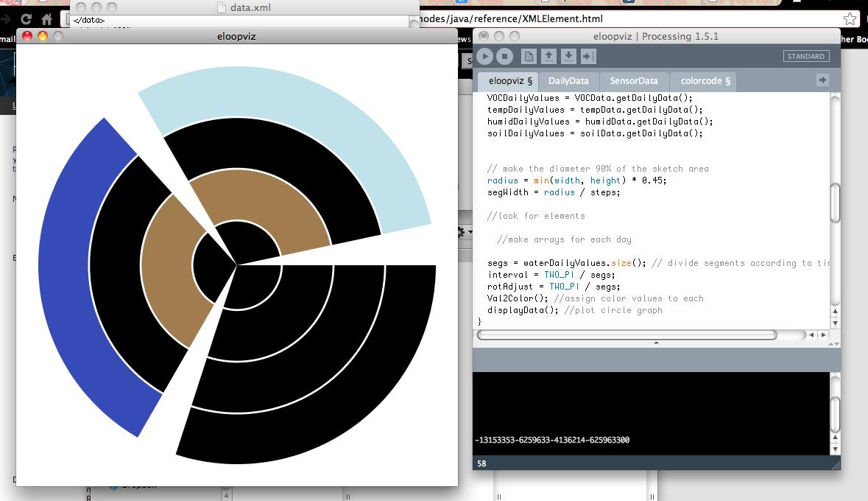Click the code editor's horizontal scrollbar
This screenshot has height=501, width=868.
tap(627, 334)
